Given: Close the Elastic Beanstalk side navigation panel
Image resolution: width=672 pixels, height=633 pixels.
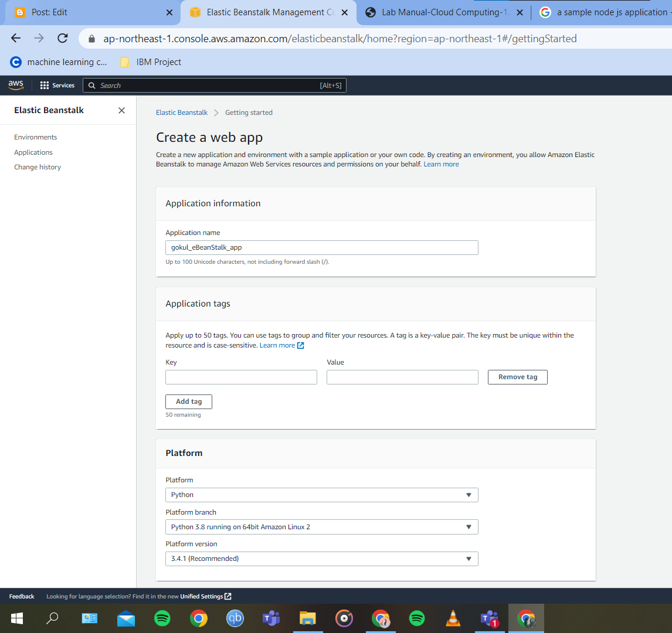Looking at the screenshot, I should click(122, 111).
